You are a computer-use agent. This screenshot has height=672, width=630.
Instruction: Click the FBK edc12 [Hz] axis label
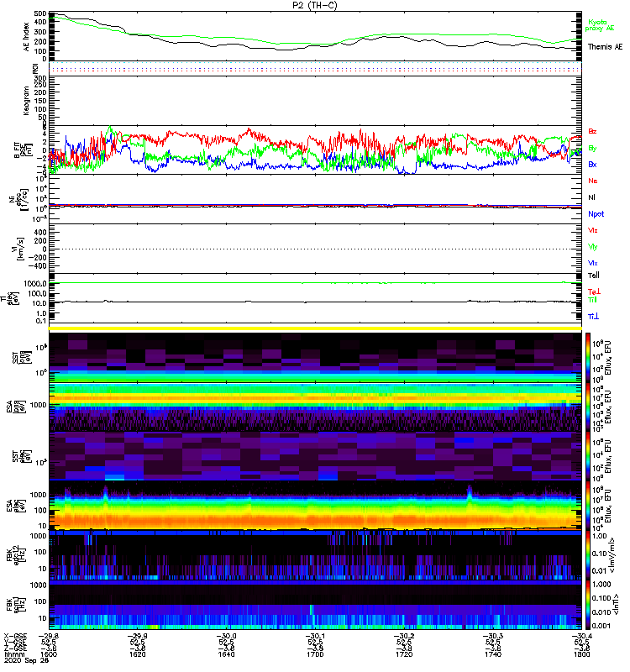14,554
